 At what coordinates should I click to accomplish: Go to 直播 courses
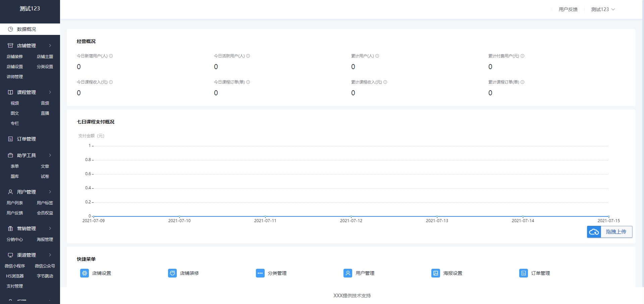pos(45,113)
